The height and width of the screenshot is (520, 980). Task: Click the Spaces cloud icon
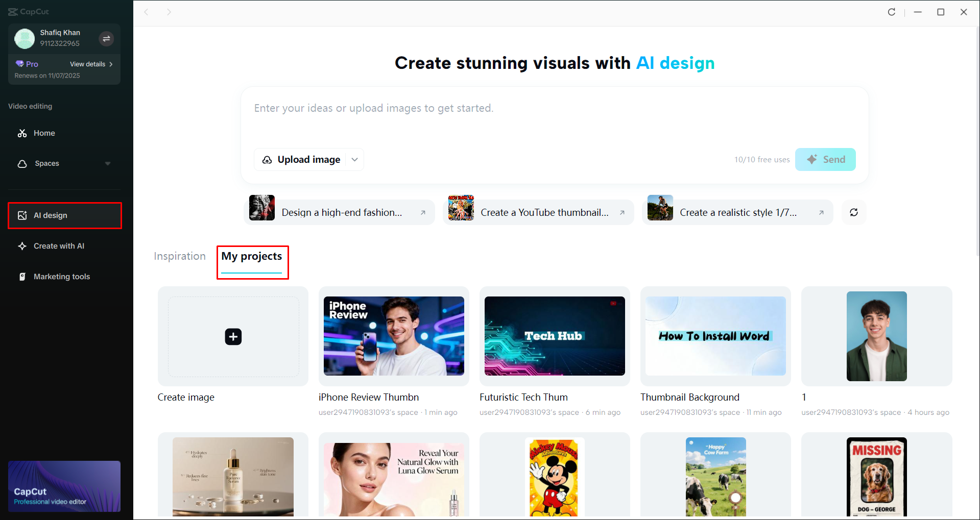pos(22,163)
